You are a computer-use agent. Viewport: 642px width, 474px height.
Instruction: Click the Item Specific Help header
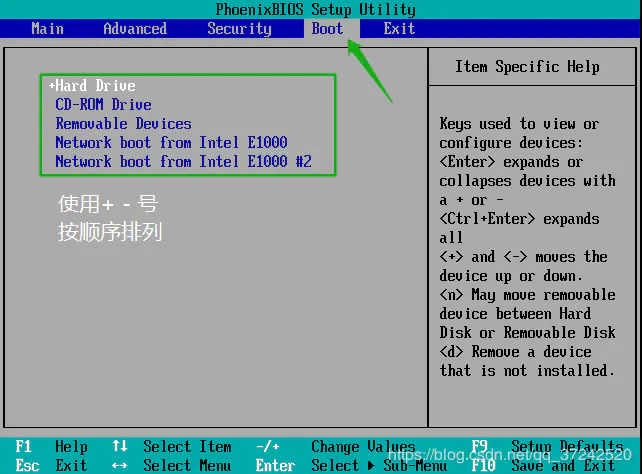pos(527,66)
